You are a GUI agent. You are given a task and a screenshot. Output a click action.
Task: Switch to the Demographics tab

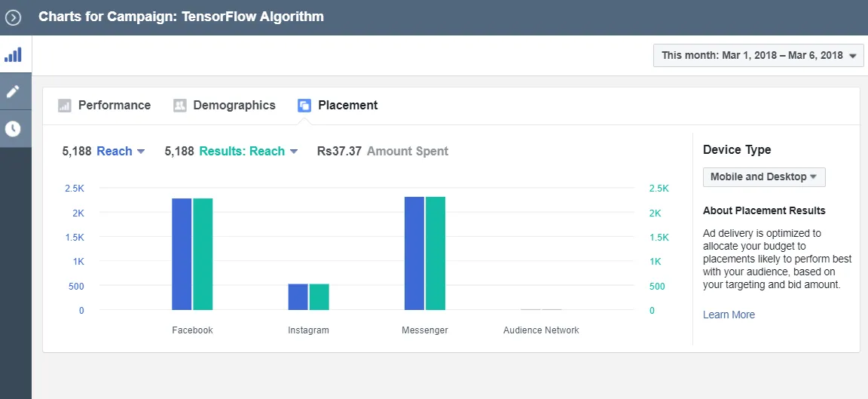coord(234,106)
